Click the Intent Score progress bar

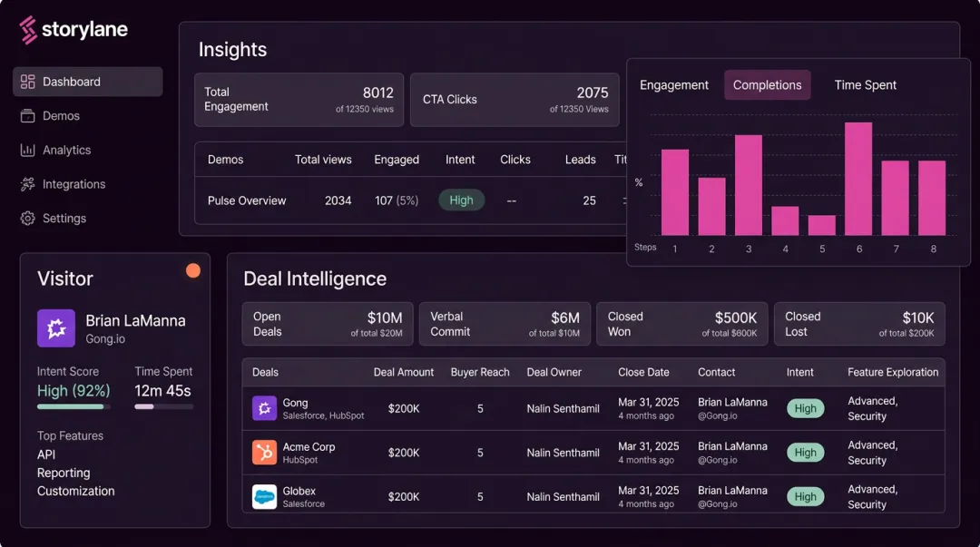click(73, 407)
